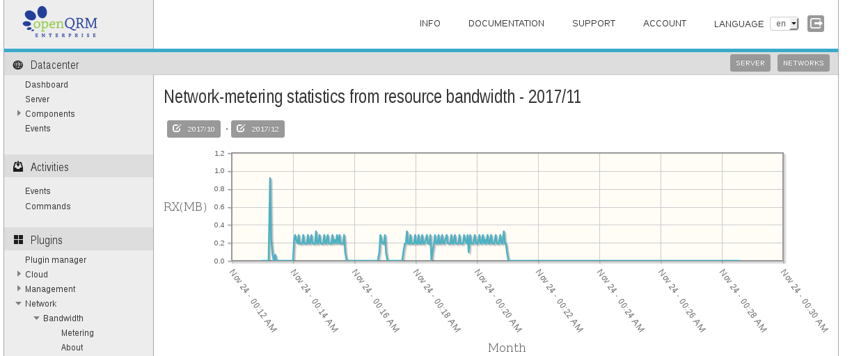
Task: Open the ACCOUNT menu item
Action: tap(665, 24)
